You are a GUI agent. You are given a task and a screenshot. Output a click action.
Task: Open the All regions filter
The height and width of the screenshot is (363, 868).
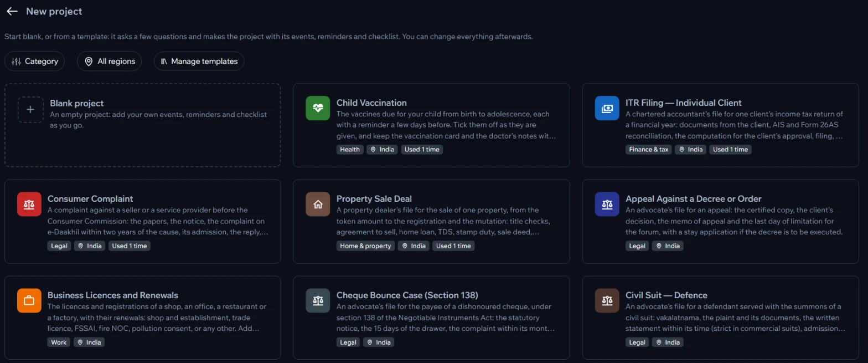coord(109,62)
